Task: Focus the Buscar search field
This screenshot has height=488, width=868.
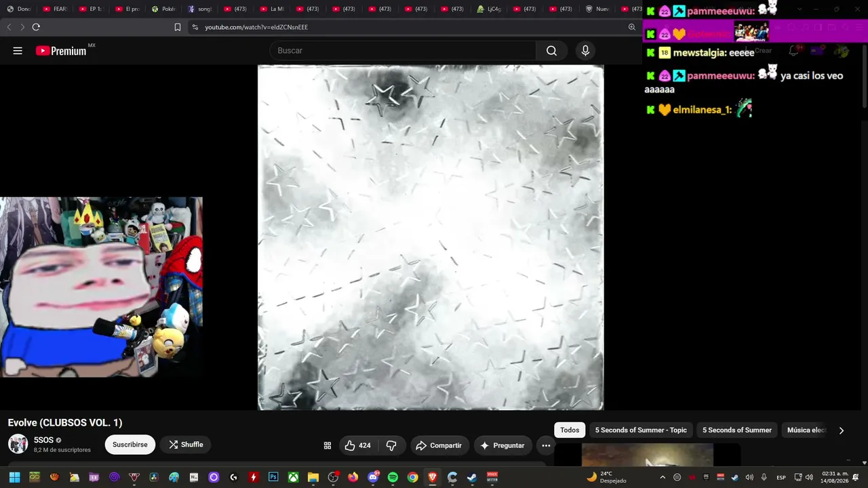Action: tap(403, 51)
